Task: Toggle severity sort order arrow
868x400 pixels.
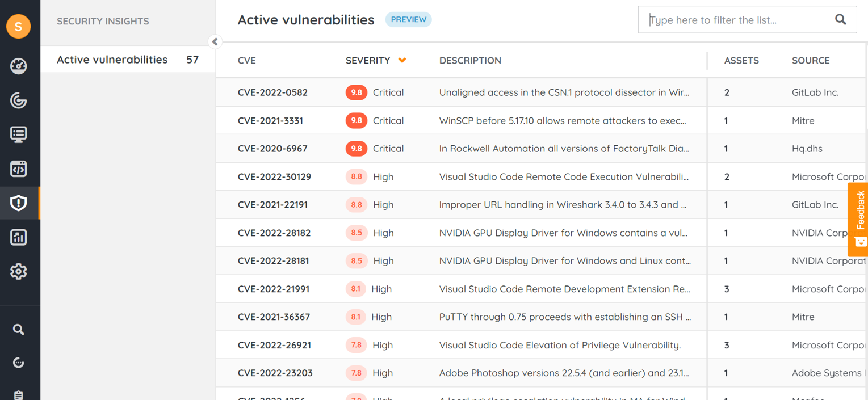Action: pyautogui.click(x=402, y=60)
